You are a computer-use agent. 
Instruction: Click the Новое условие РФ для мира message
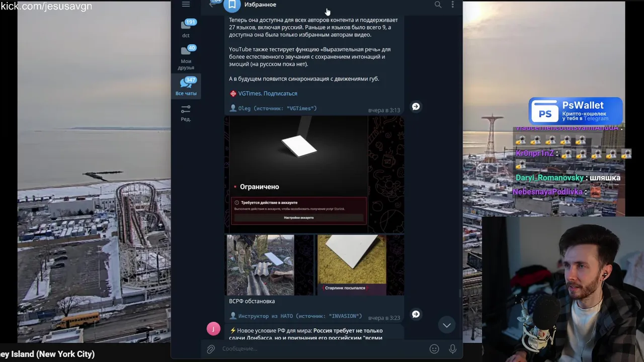pos(315,332)
